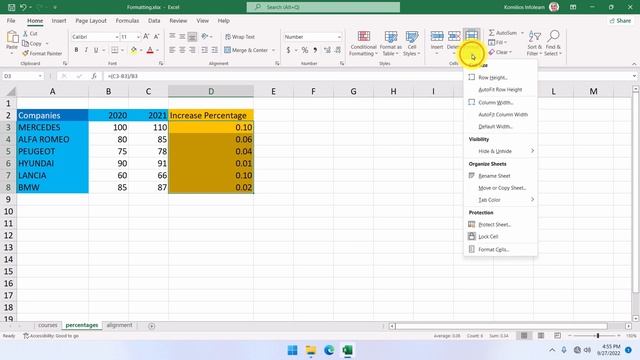The image size is (640, 360).
Task: Click the Share button
Action: pos(620,20)
